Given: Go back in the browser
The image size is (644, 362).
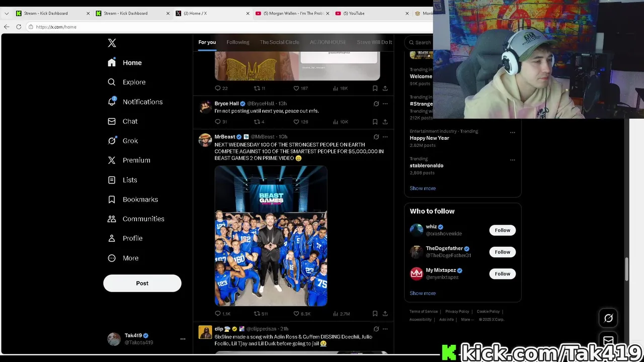Looking at the screenshot, I should pos(7,27).
